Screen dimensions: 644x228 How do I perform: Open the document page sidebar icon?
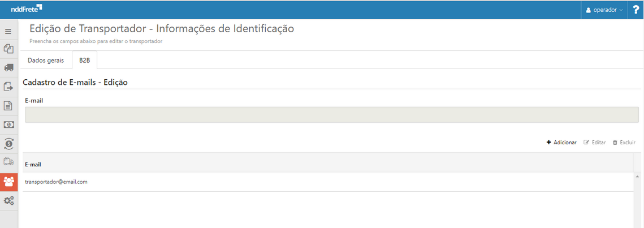tap(8, 105)
